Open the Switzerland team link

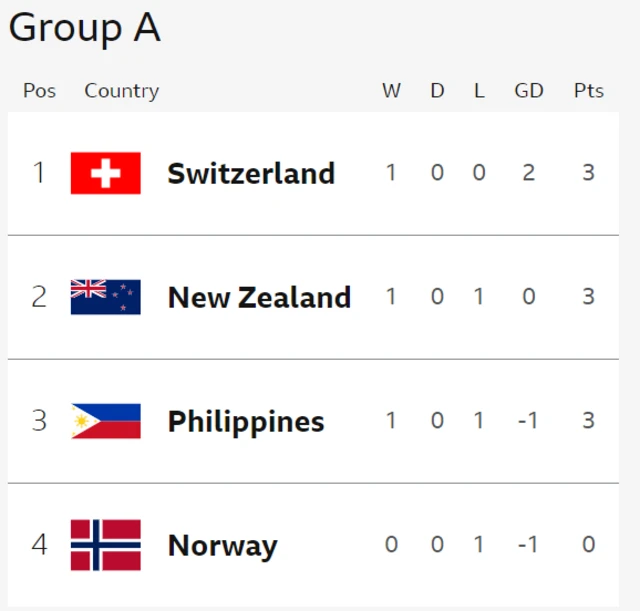(x=251, y=173)
